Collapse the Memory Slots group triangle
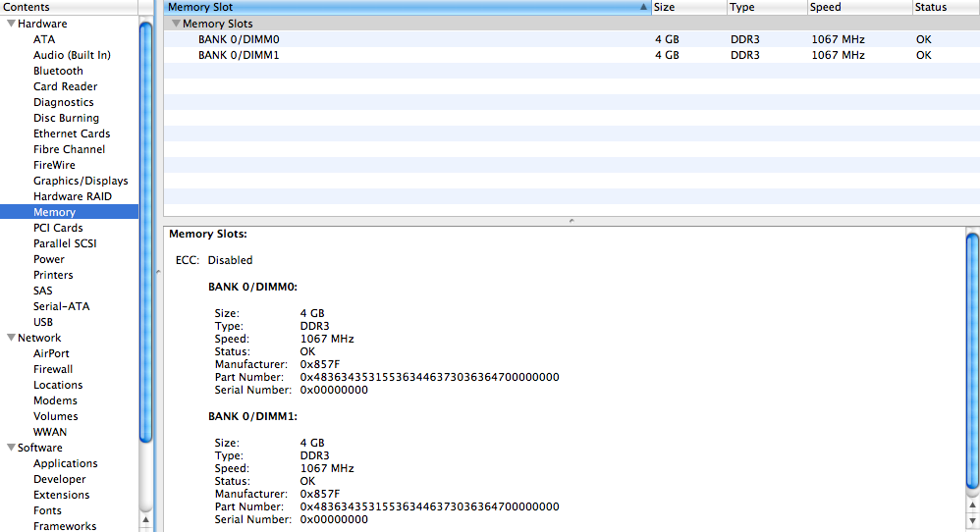Image resolution: width=980 pixels, height=532 pixels. 176,24
